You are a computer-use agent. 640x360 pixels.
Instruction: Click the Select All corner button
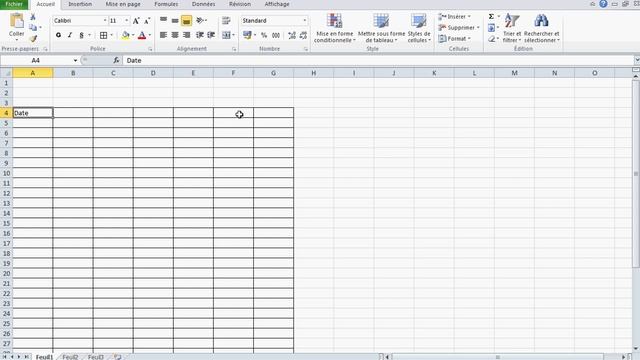[6, 73]
